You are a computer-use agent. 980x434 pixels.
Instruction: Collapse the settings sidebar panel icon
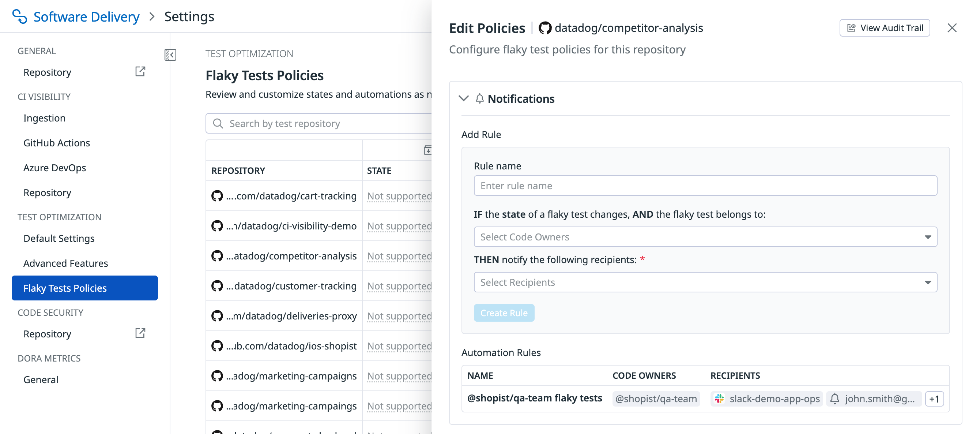coord(170,55)
